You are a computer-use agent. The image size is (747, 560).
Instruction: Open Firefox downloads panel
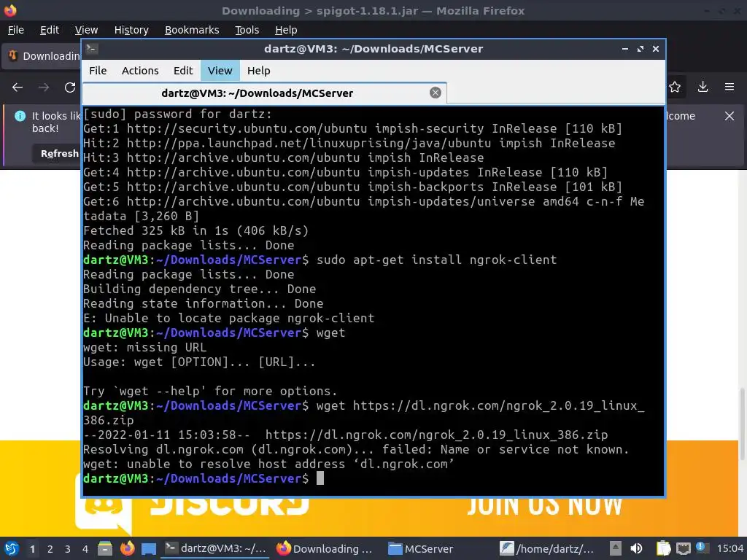coord(703,87)
